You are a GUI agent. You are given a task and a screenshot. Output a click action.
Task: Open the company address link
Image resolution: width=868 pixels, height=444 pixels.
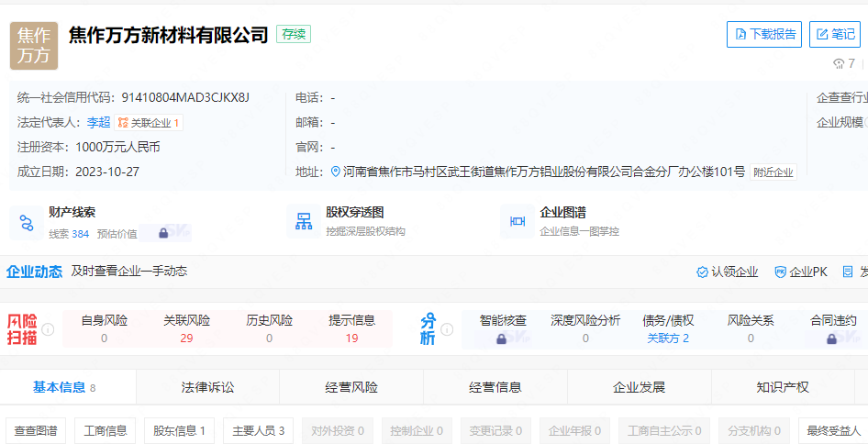[543, 172]
